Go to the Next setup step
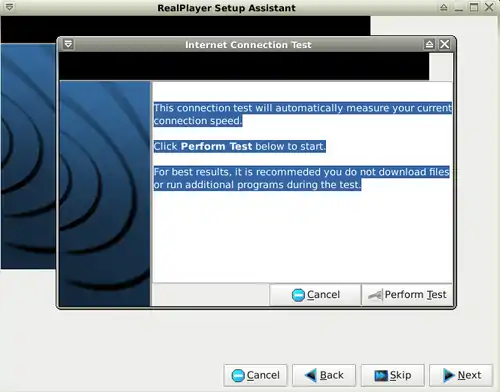This screenshot has width=500, height=392. coord(461,375)
